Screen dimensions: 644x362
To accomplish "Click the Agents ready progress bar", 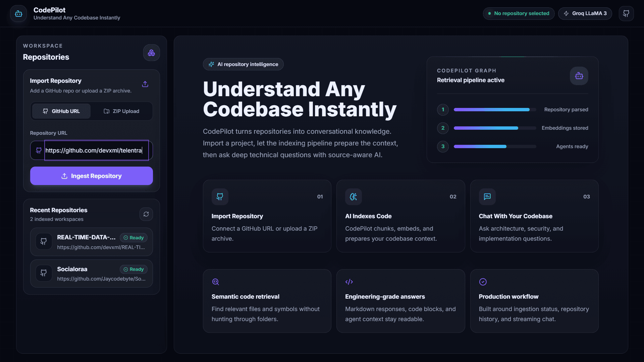I will (x=495, y=146).
